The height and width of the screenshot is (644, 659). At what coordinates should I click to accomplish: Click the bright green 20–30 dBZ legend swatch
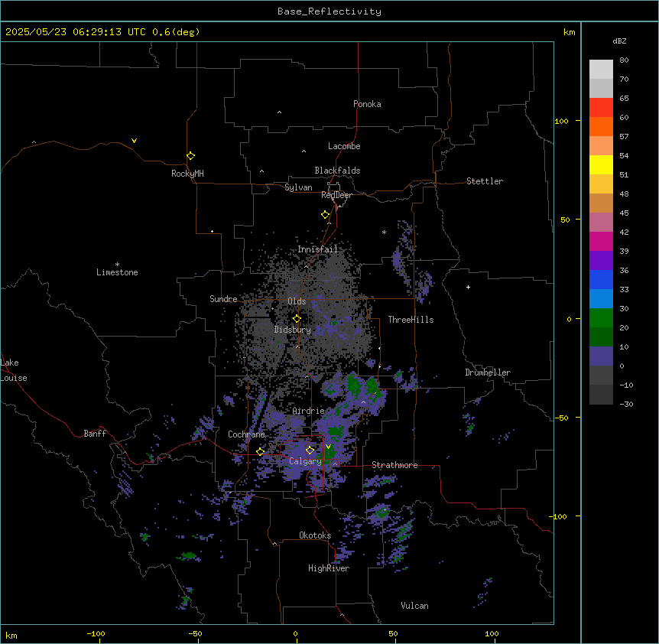601,318
